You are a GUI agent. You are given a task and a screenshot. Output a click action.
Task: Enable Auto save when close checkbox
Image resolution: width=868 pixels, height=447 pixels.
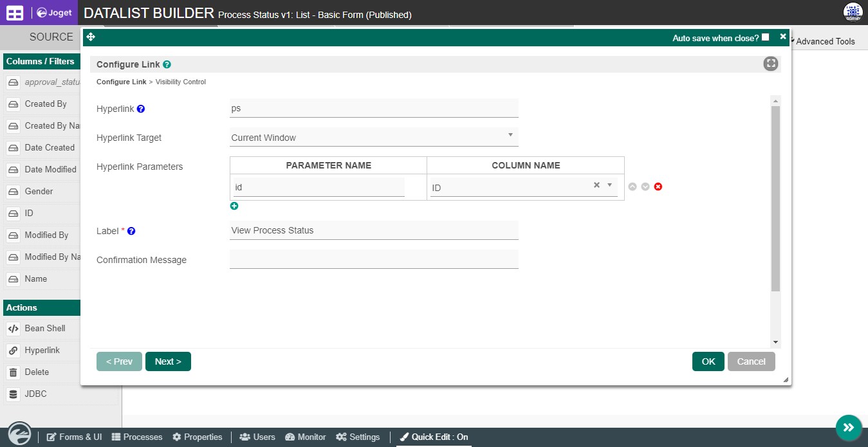pos(765,37)
